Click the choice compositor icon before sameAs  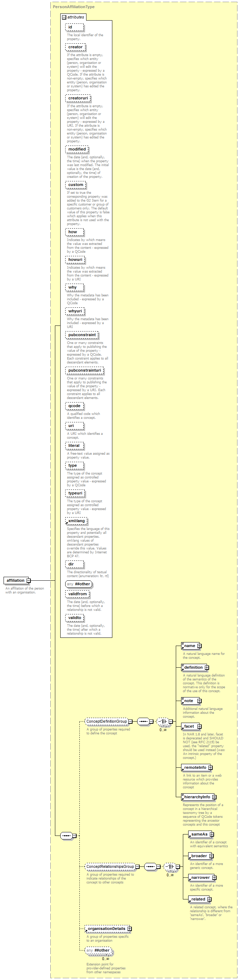169,867
